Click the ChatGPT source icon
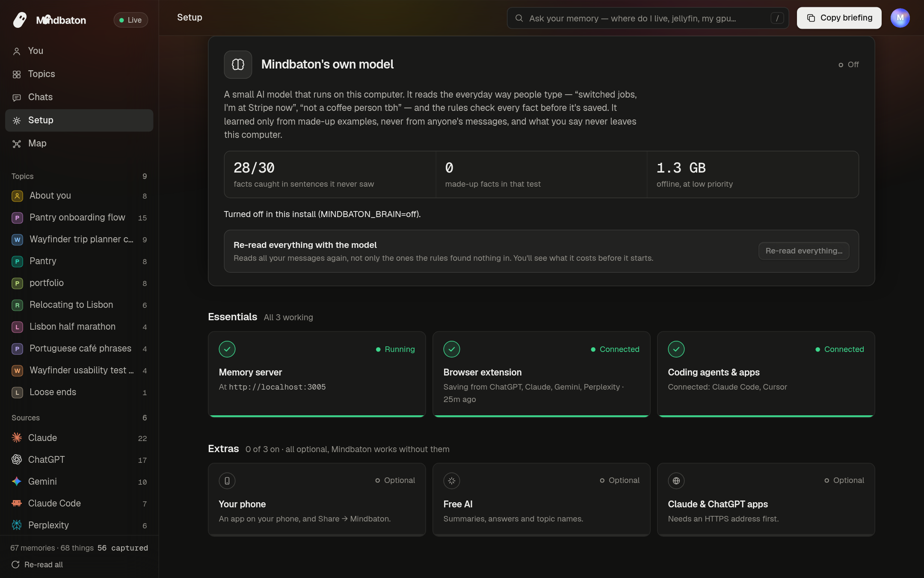Image resolution: width=924 pixels, height=578 pixels. click(x=17, y=459)
